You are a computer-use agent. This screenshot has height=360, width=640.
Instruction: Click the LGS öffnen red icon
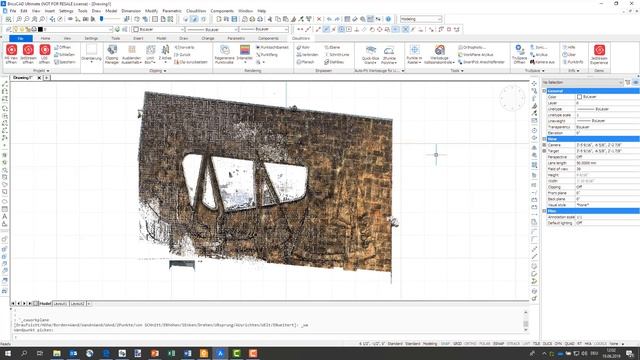(x=44, y=50)
